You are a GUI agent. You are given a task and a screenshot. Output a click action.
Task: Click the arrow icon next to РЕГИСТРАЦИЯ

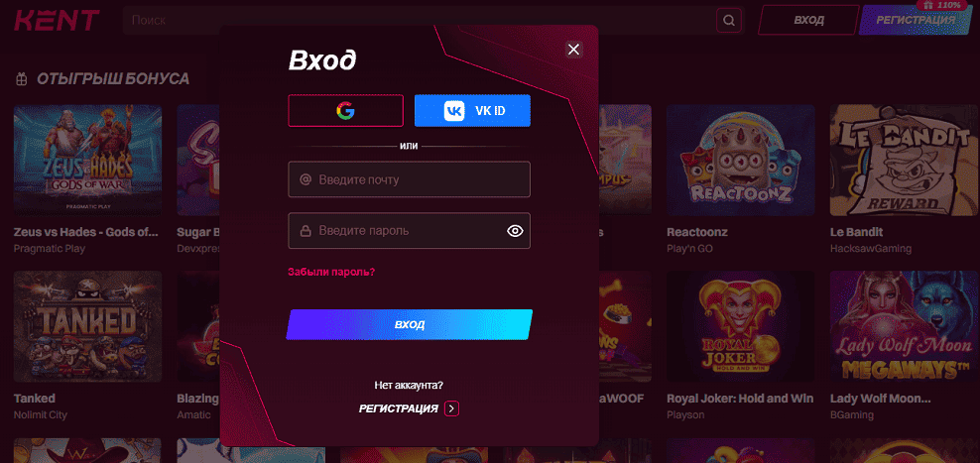point(452,408)
